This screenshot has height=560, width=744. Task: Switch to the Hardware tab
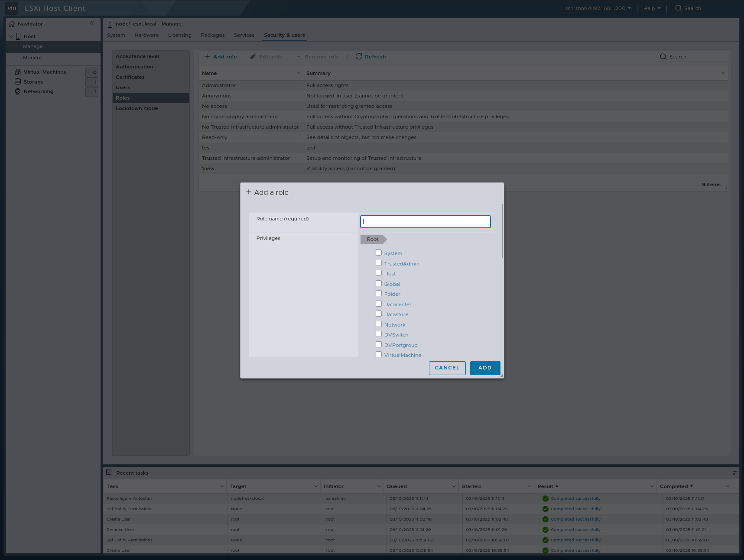click(x=146, y=35)
